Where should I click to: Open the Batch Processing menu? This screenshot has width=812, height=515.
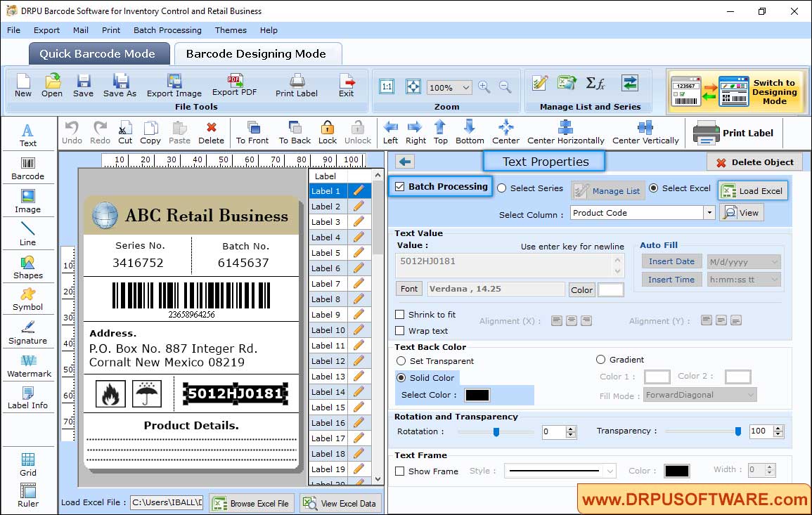167,30
